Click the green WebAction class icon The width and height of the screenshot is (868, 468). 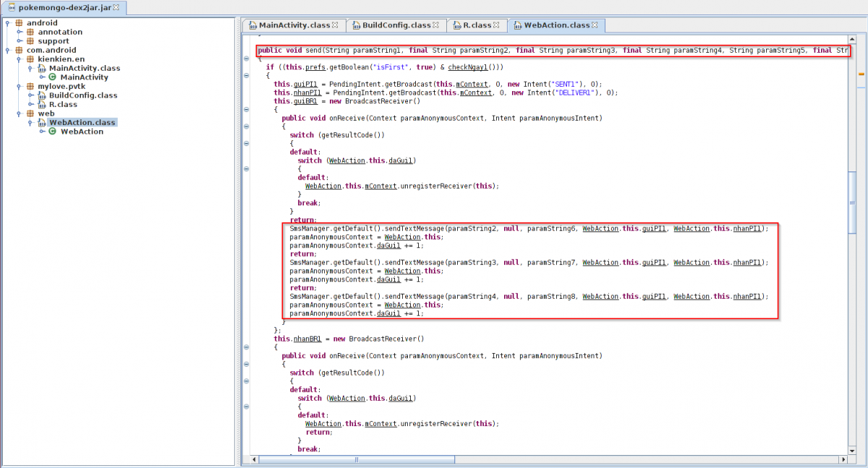click(53, 132)
